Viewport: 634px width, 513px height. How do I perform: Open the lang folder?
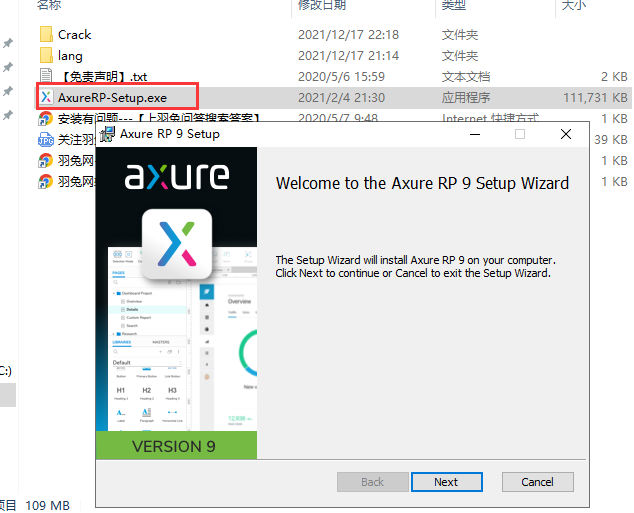70,56
